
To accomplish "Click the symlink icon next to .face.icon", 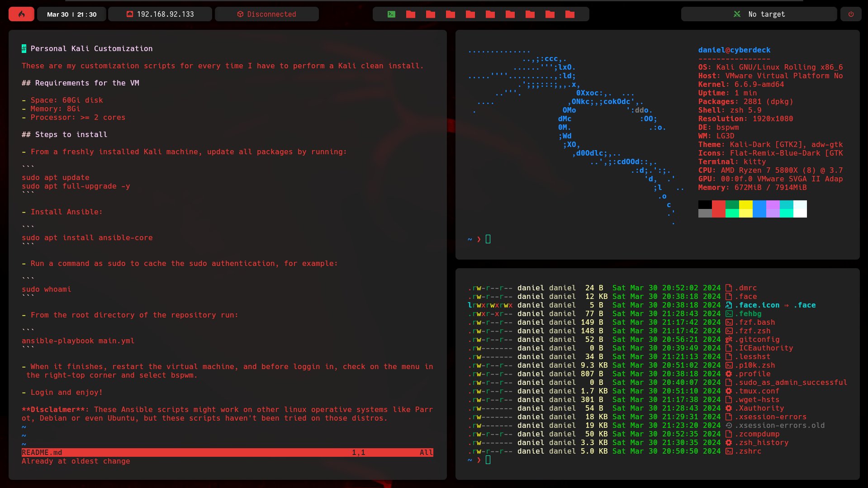I will tap(729, 305).
